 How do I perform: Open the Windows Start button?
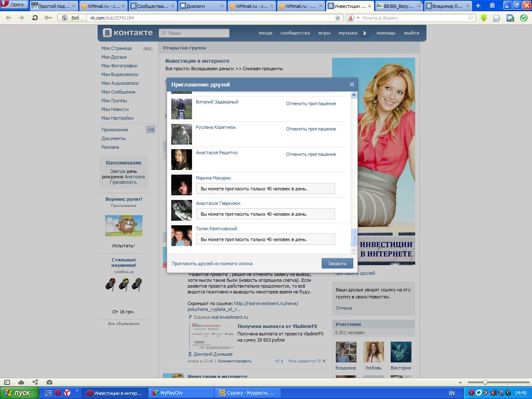point(20,393)
